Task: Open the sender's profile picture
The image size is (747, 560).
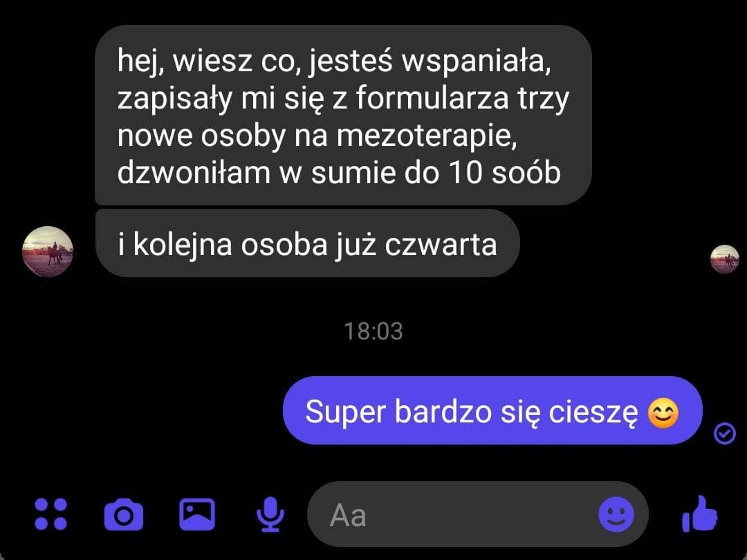Action: [x=48, y=252]
